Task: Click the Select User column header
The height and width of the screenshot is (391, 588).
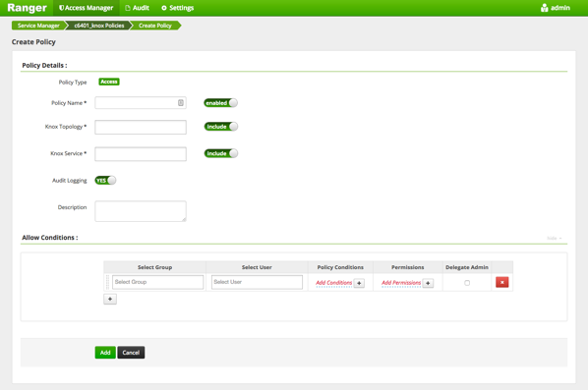Action: pos(257,267)
